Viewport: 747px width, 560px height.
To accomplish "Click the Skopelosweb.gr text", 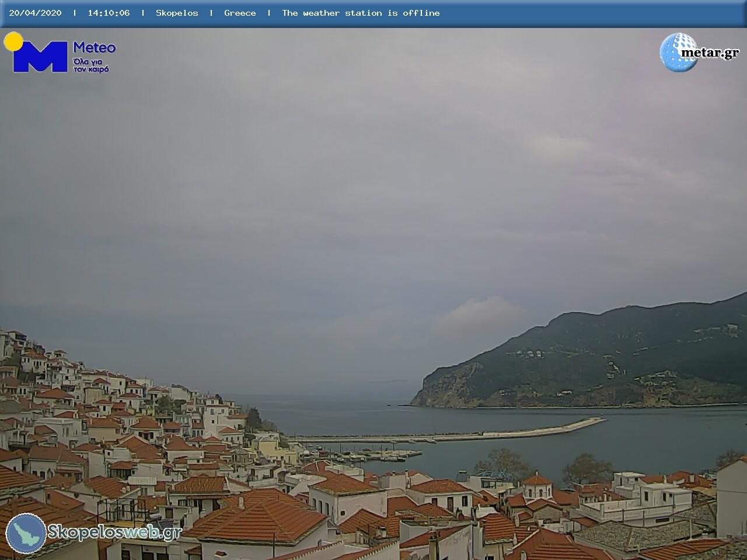I will click(x=114, y=532).
